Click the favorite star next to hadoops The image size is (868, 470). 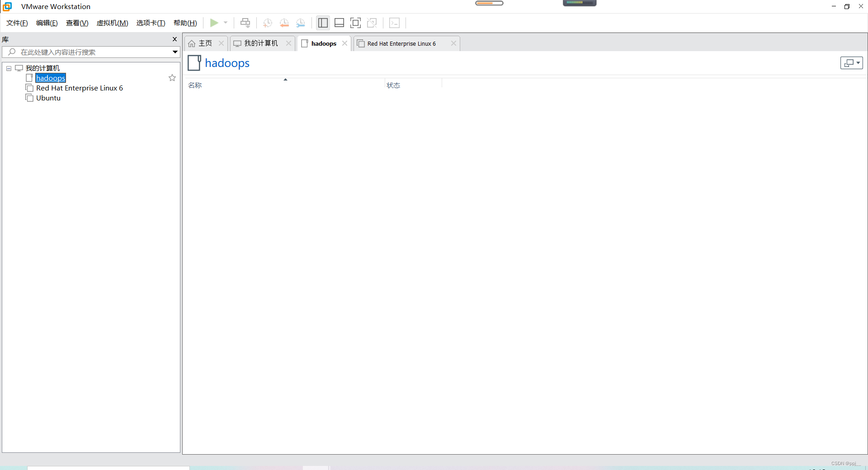(x=172, y=78)
